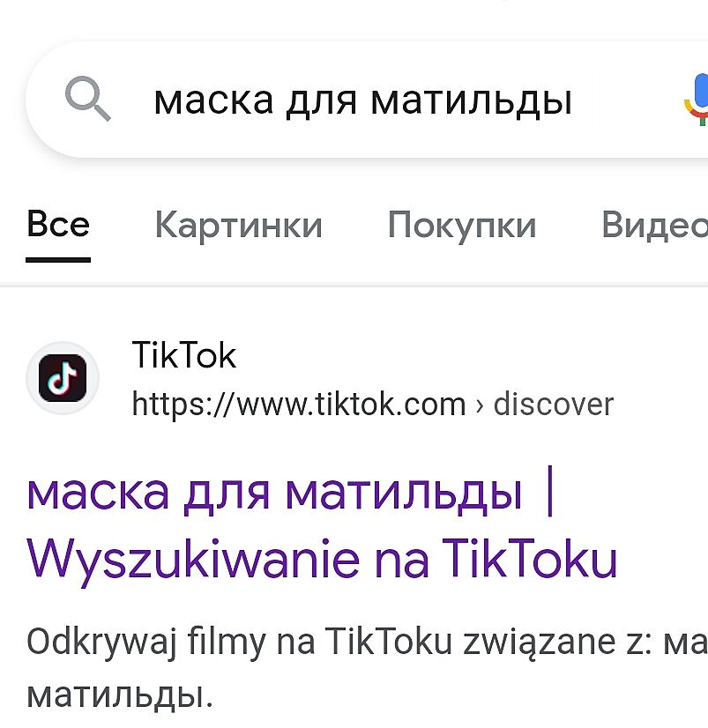Screen dimensions: 708x728
Task: Click the "›" breadcrumb arrow in the URL
Action: (480, 405)
